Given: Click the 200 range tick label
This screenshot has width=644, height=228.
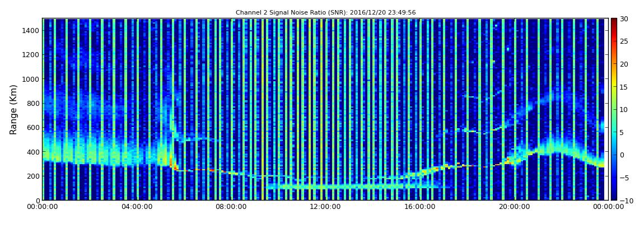Looking at the screenshot, I should tap(32, 176).
